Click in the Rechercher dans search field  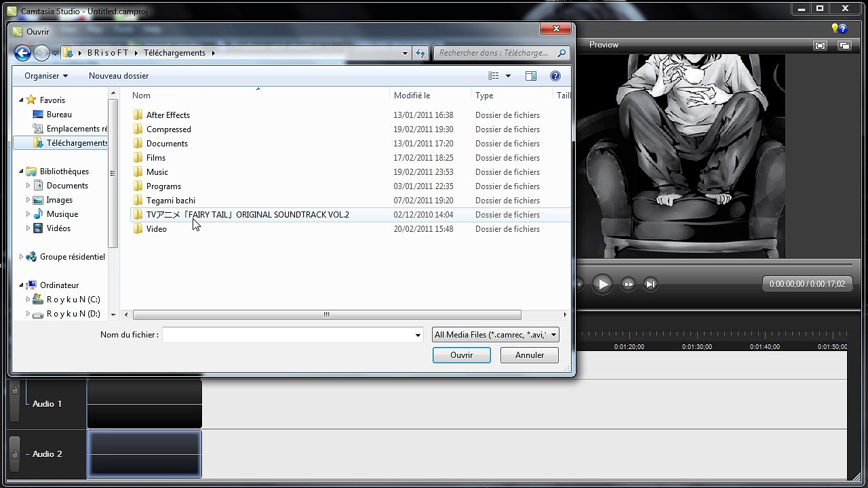494,53
